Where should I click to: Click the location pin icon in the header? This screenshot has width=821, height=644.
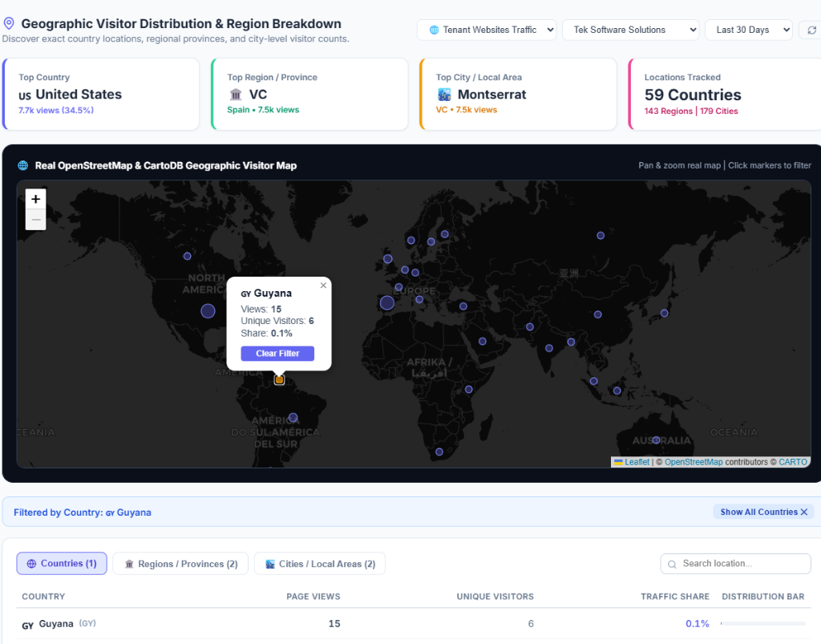[9, 23]
